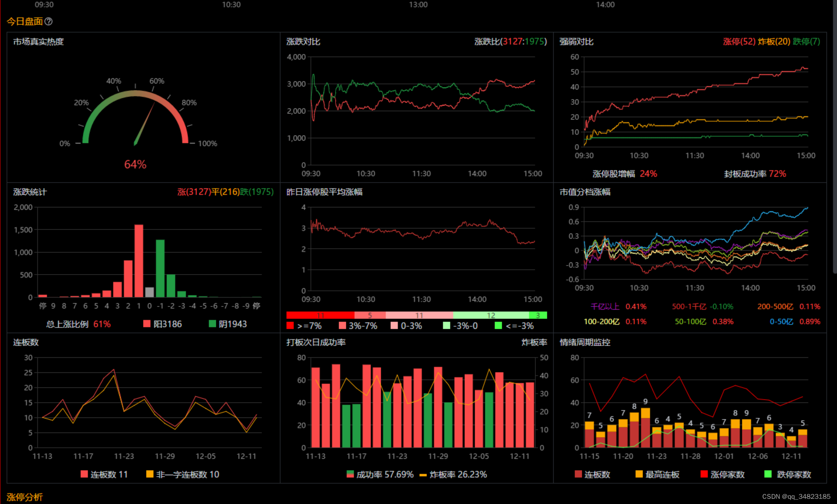Click the 打板次日成功率 title

click(316, 342)
